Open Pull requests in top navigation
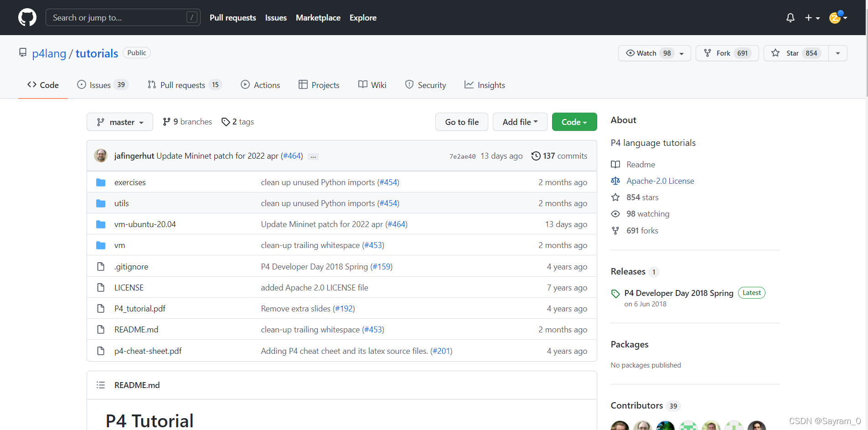This screenshot has height=430, width=868. 233,18
